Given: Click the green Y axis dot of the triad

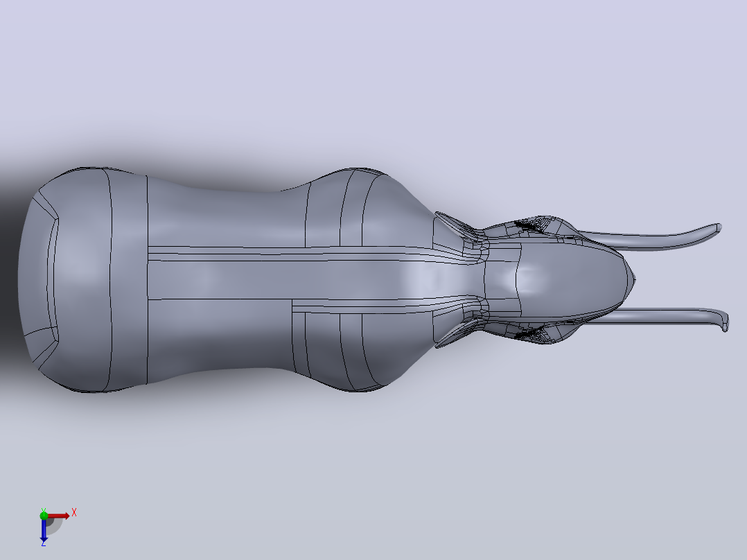Looking at the screenshot, I should tap(44, 515).
